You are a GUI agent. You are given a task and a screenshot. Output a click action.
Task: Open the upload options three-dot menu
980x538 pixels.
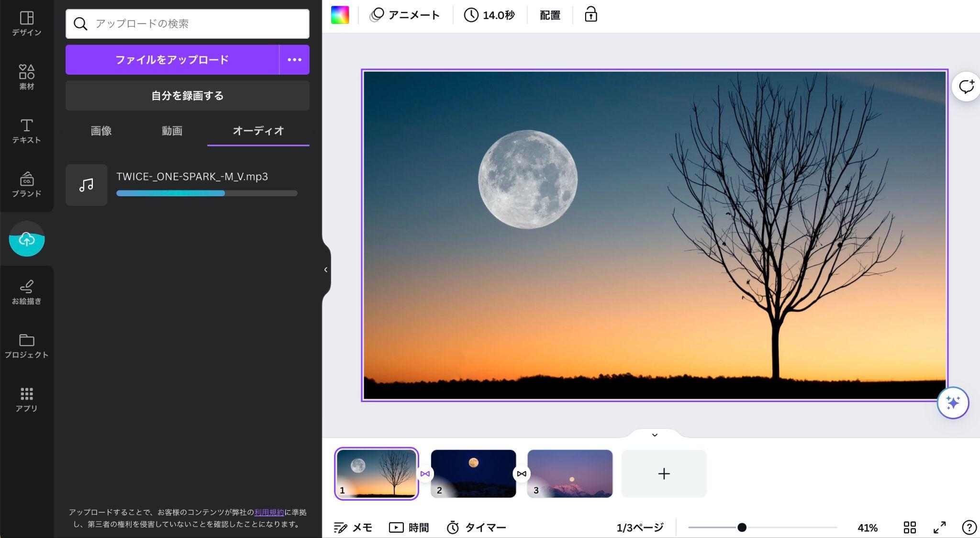[x=294, y=60]
